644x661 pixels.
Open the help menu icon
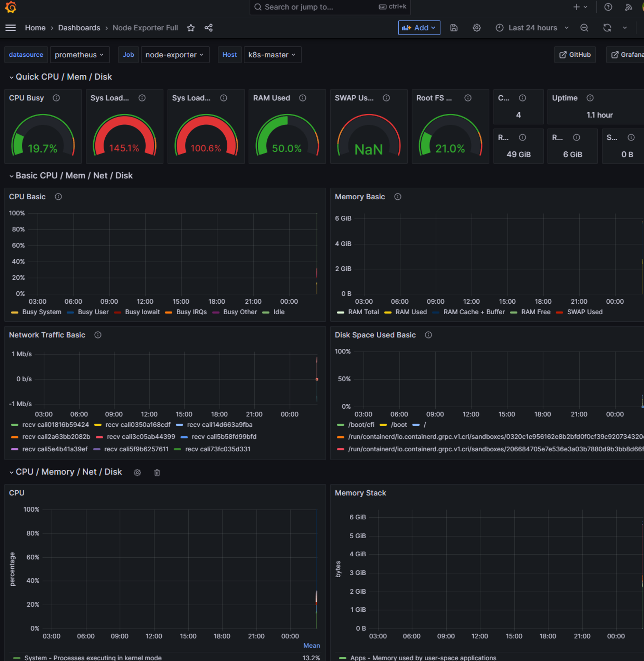click(608, 7)
